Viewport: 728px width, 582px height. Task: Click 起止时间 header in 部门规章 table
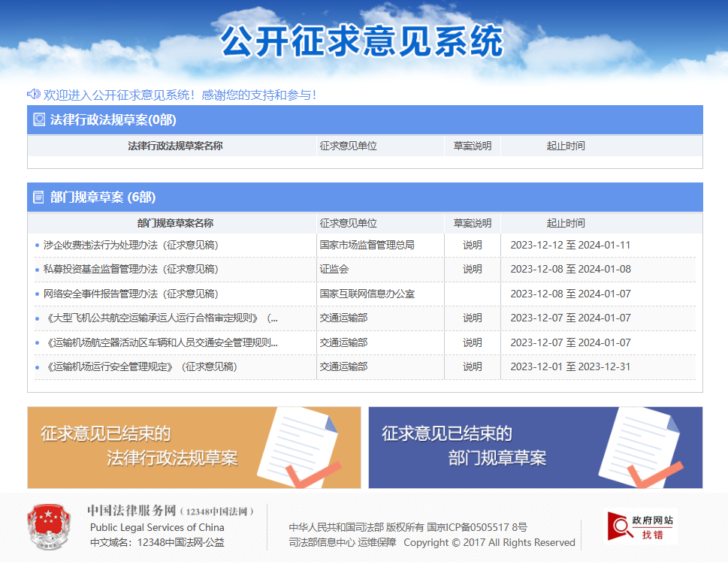pyautogui.click(x=565, y=223)
